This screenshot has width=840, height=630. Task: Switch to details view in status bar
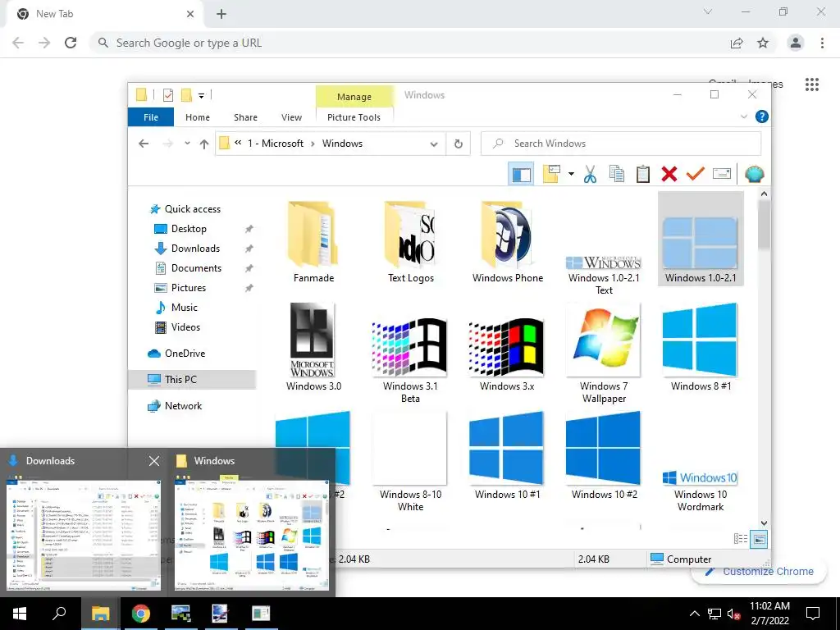pyautogui.click(x=741, y=539)
